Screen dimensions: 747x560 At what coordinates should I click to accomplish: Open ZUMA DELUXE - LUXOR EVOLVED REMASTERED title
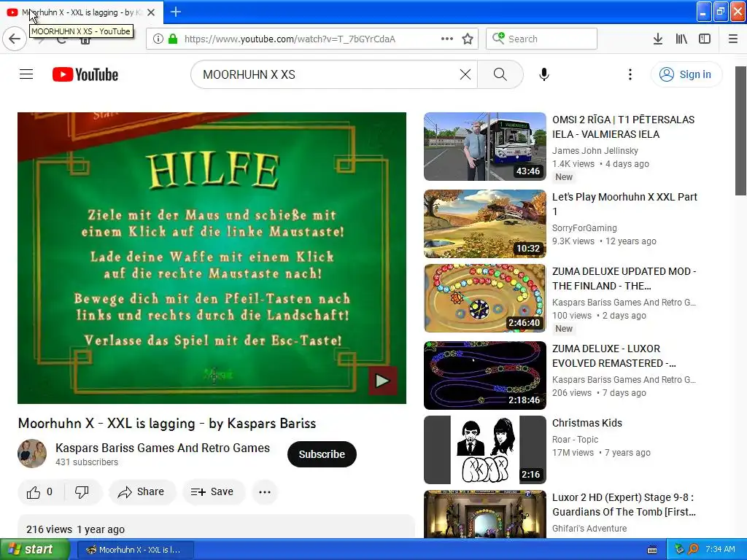coord(614,356)
